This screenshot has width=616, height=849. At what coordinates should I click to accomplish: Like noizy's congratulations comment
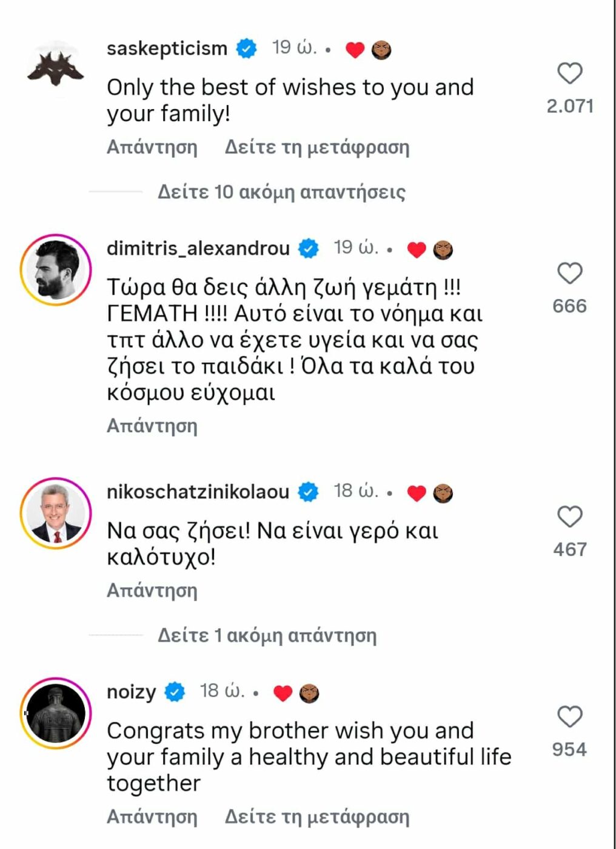point(570,717)
